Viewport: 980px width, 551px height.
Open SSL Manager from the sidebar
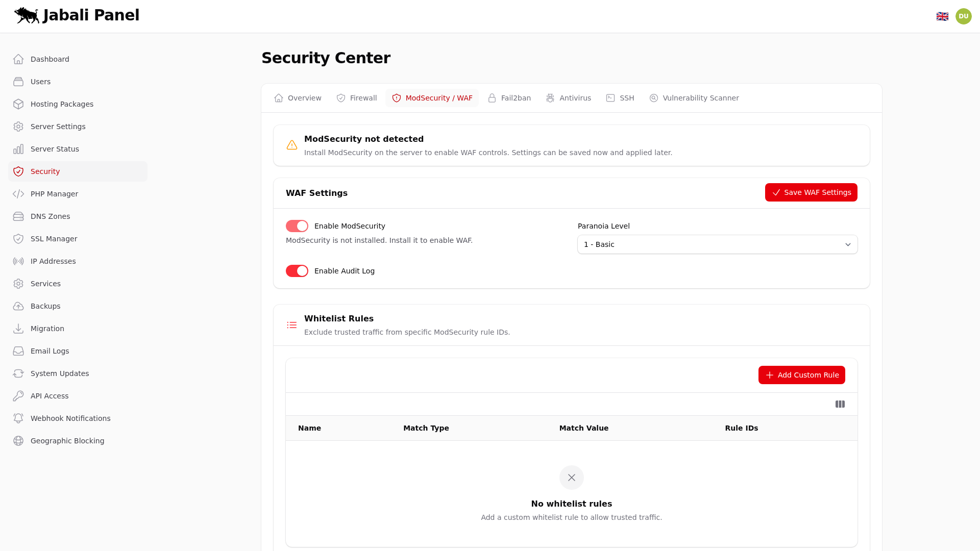pyautogui.click(x=18, y=239)
